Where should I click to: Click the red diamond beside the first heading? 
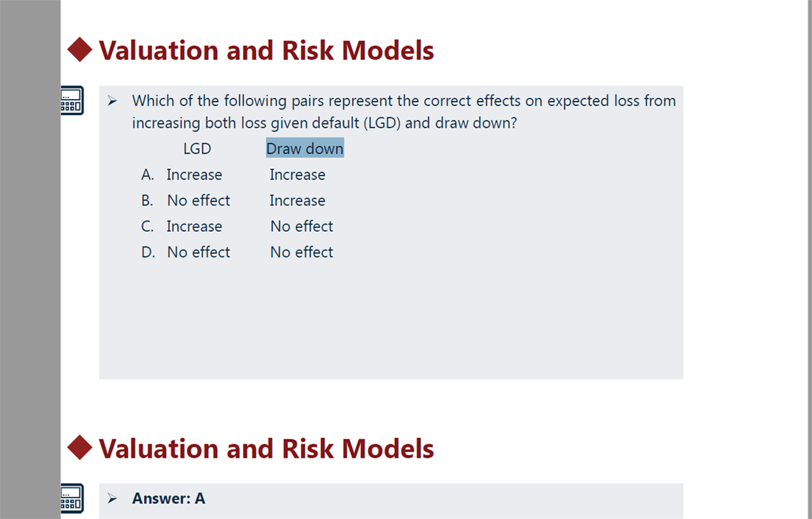click(80, 50)
